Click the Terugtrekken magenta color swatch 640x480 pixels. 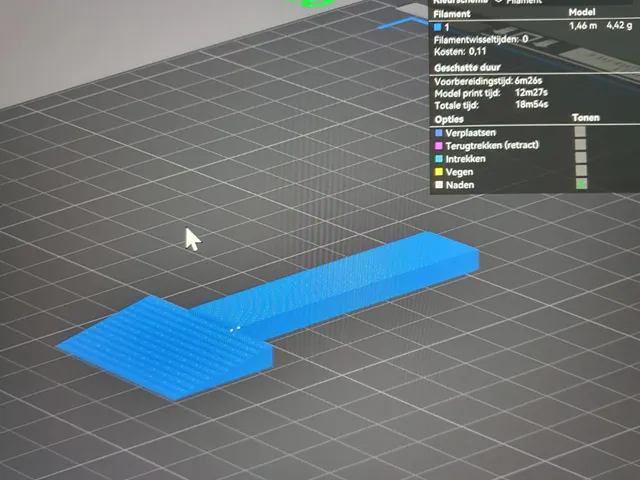coord(439,146)
